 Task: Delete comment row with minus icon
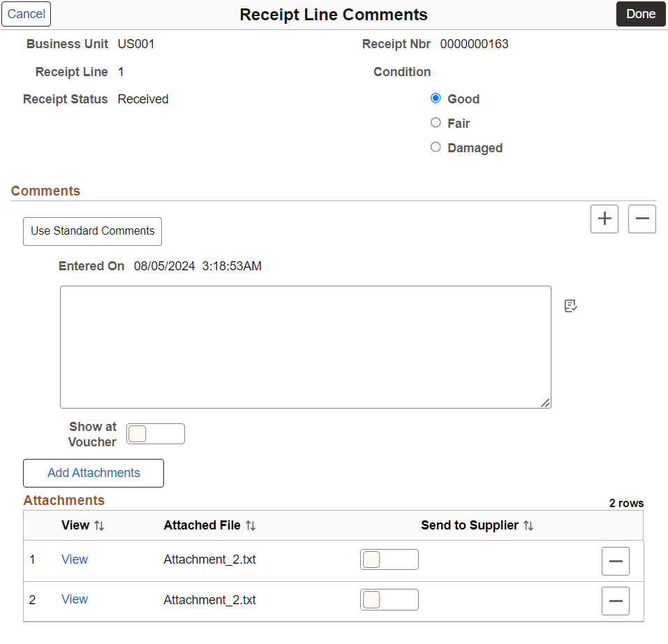click(x=641, y=219)
